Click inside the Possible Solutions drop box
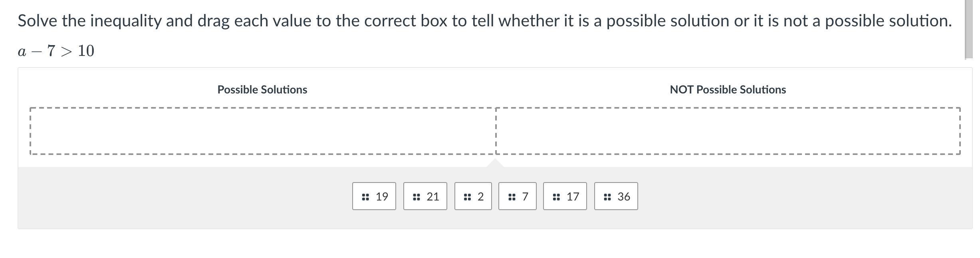The height and width of the screenshot is (258, 980). pyautogui.click(x=262, y=131)
